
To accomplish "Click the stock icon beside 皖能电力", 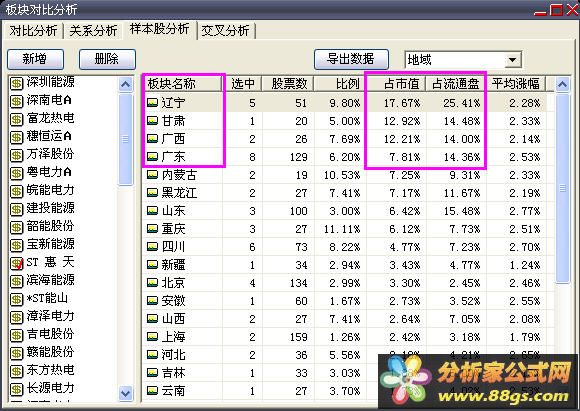I will coord(16,192).
